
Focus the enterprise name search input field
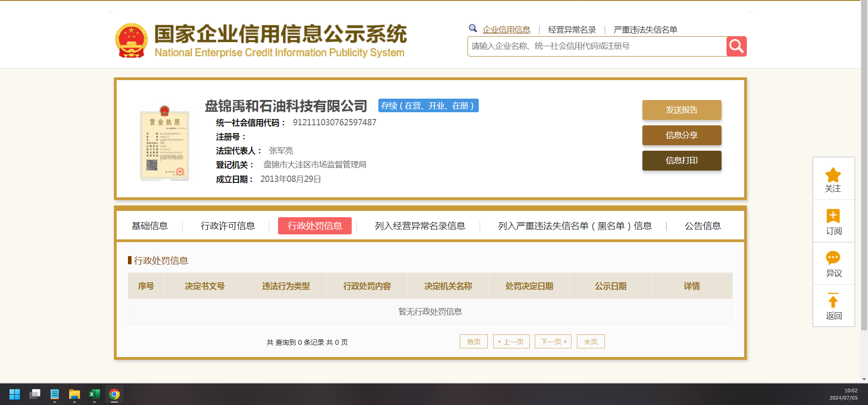(597, 46)
